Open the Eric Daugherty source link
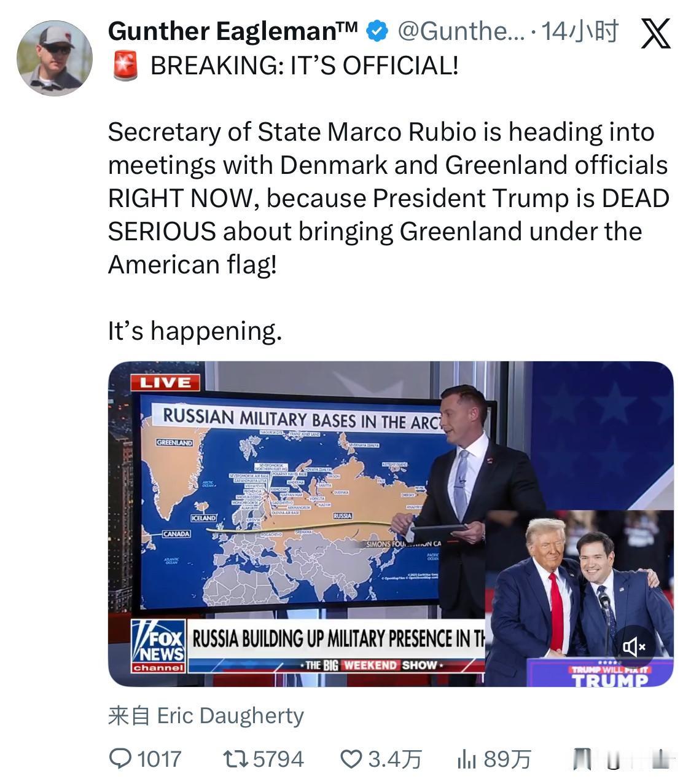This screenshot has height=784, width=691. [x=230, y=716]
